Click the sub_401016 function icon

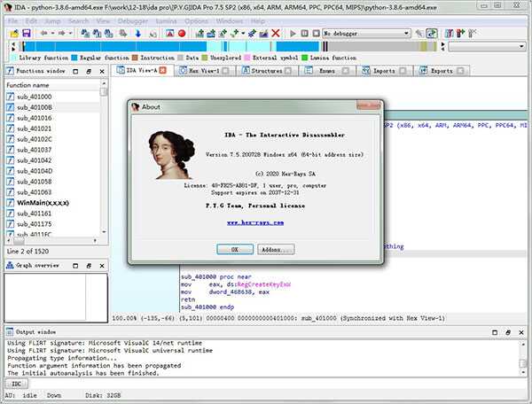click(10, 118)
